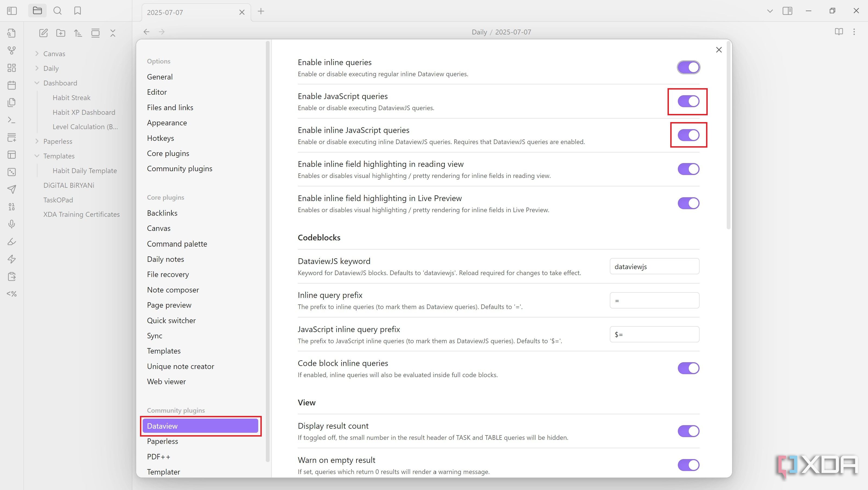The height and width of the screenshot is (490, 868).
Task: Toggle the left sidebar panel icon
Action: [12, 11]
